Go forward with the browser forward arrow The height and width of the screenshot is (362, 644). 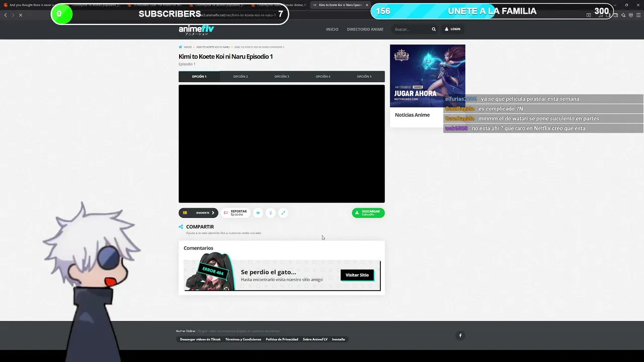click(x=13, y=15)
